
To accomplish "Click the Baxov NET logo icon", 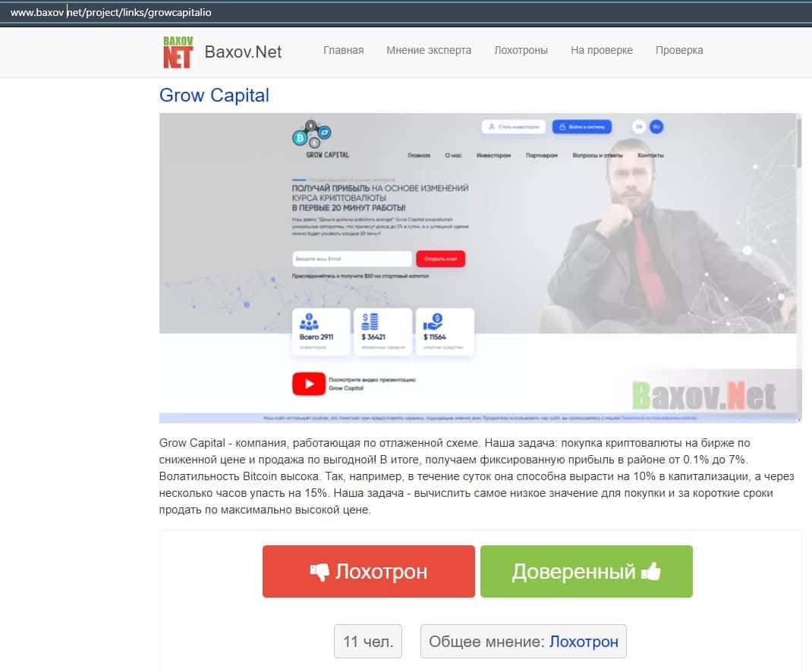I will click(x=178, y=52).
